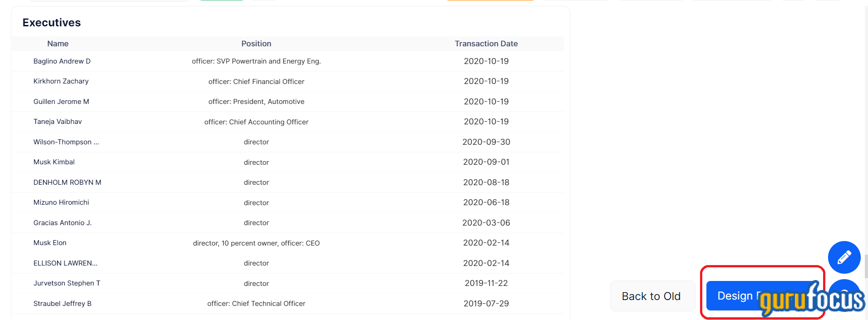Open Guillen Jerome M profile row
This screenshot has width=868, height=320.
click(x=61, y=102)
